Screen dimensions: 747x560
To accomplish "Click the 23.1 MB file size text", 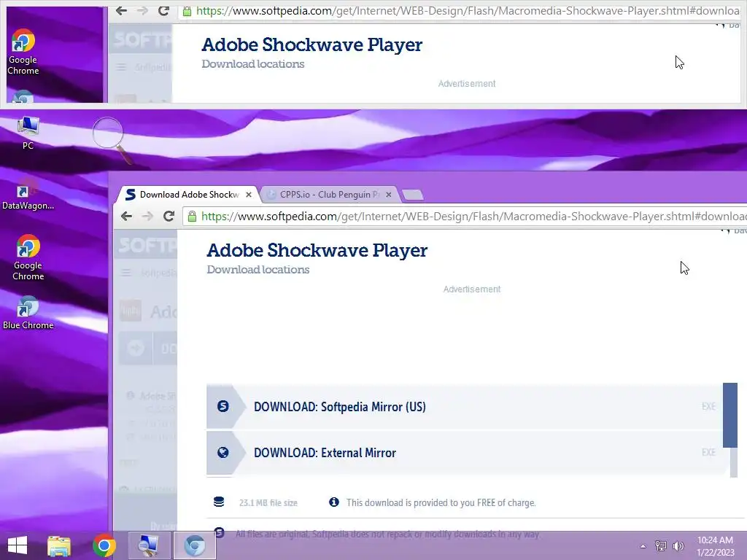I will [268, 503].
